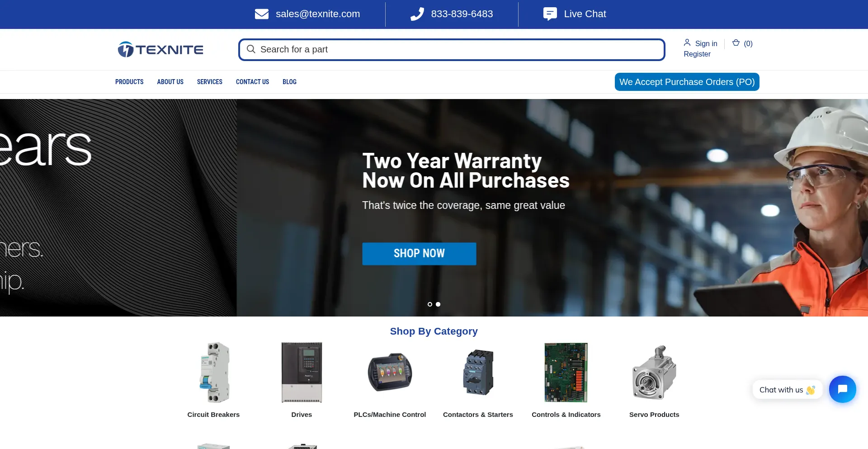Open the Circuit Breakers category thumbnail
The height and width of the screenshot is (449, 868).
click(214, 373)
